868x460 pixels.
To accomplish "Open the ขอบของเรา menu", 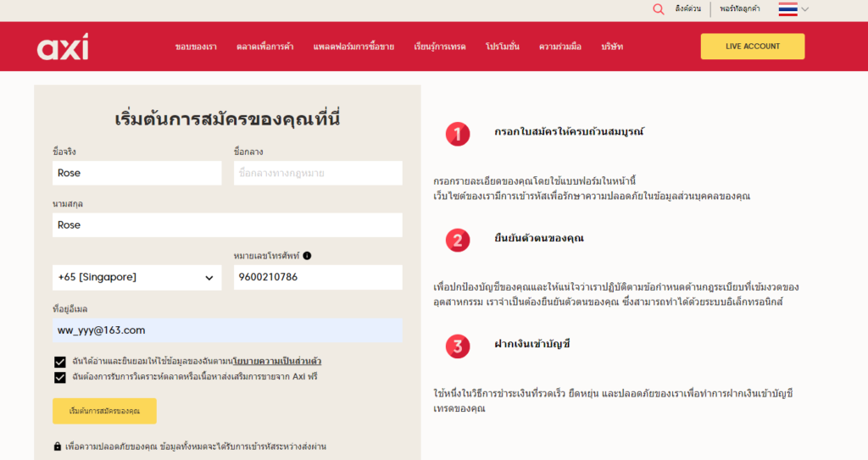I will tap(196, 47).
